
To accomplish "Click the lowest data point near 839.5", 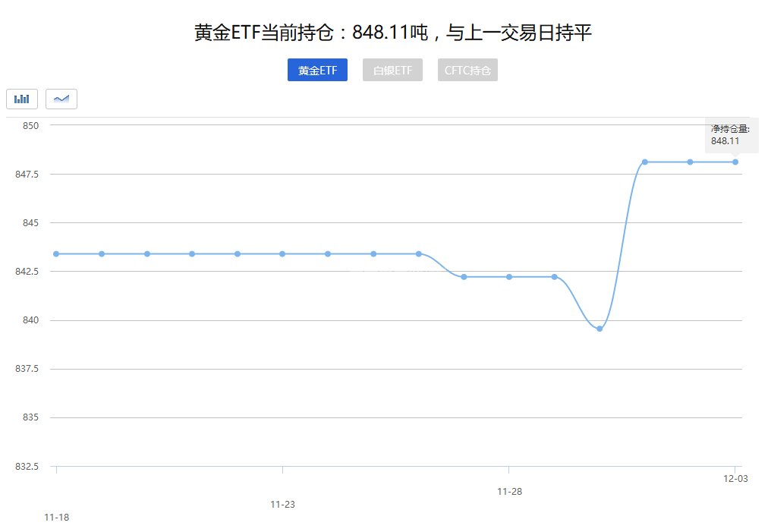I will tap(599, 329).
